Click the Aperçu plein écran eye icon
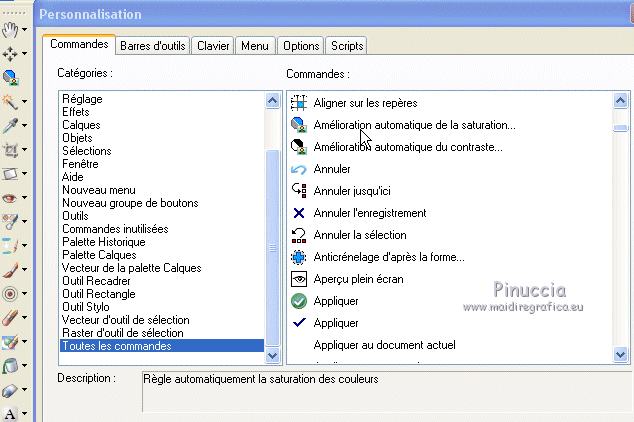This screenshot has width=634, height=422. (298, 279)
